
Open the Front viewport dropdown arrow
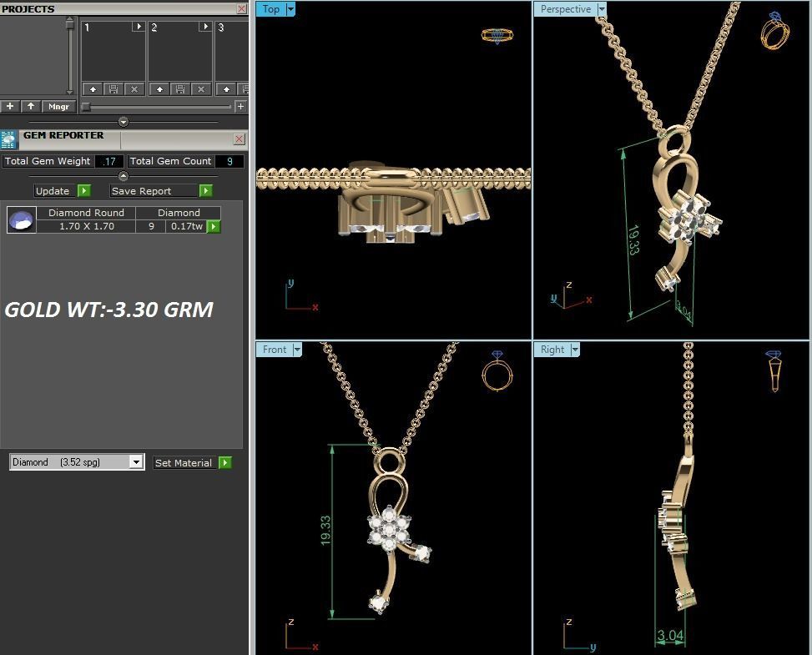(297, 350)
